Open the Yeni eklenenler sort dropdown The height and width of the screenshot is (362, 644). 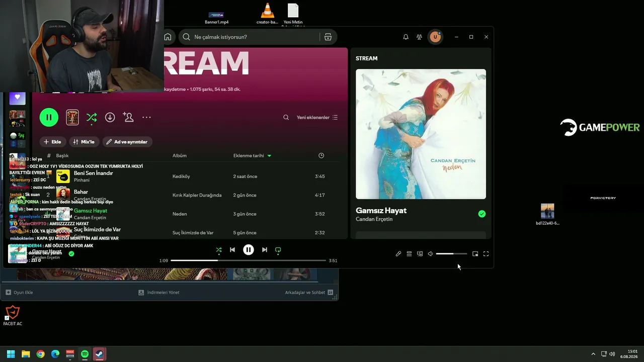(317, 117)
